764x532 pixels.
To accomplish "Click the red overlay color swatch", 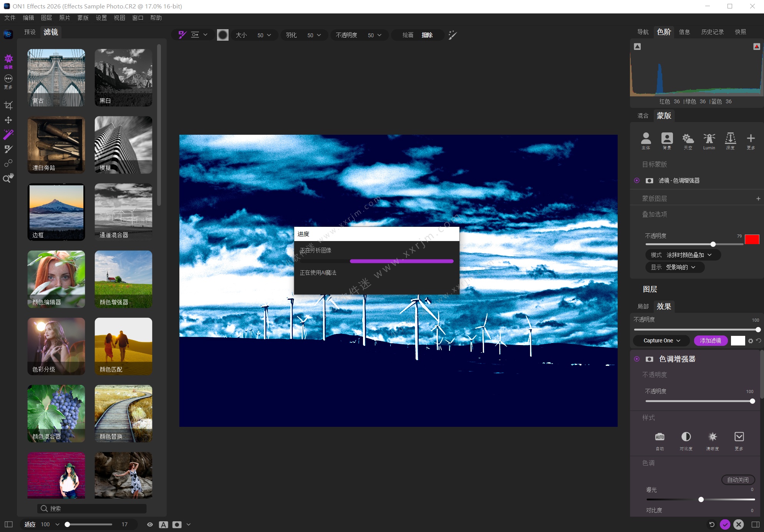I will 752,239.
